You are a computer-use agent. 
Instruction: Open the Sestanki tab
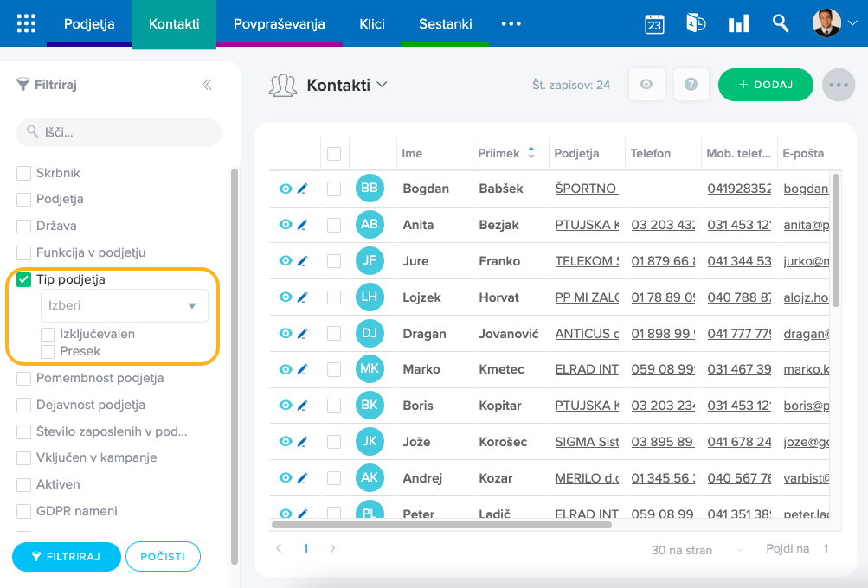click(x=445, y=23)
